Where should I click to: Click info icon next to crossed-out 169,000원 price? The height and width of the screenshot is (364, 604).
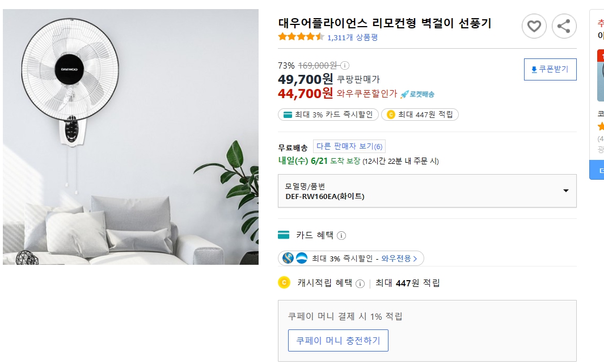pos(345,65)
